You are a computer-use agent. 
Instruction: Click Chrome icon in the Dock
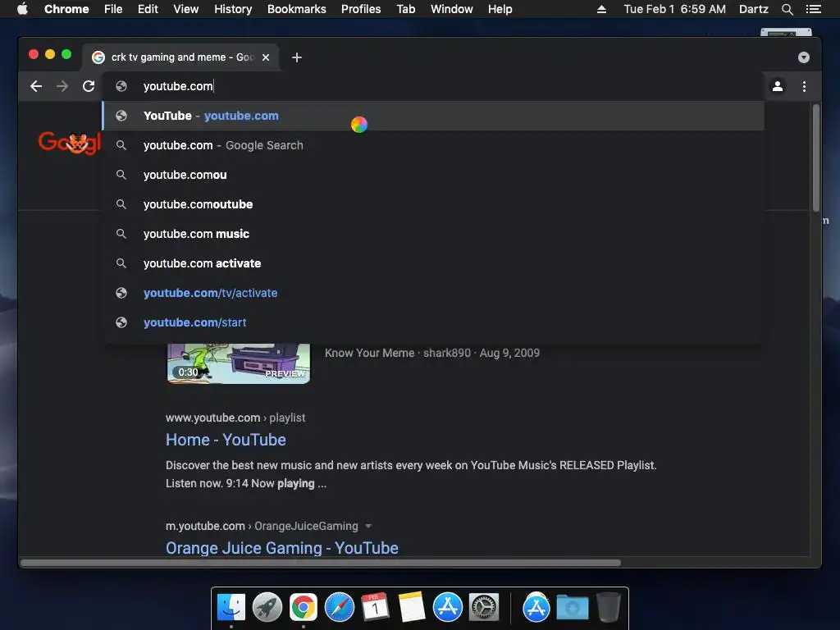pos(304,607)
